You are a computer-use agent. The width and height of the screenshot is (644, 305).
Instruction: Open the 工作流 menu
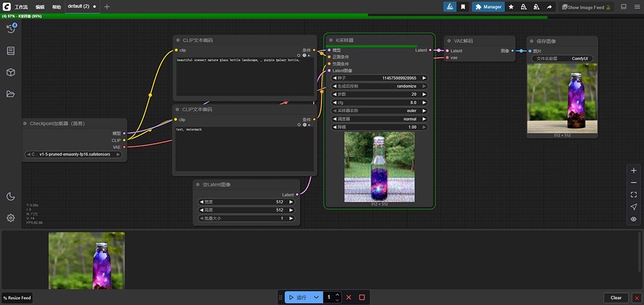21,7
